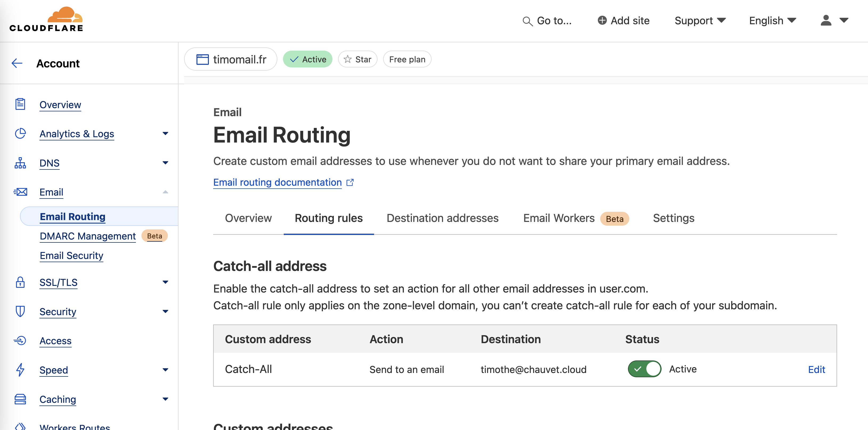Expand the Analytics & Logs section
This screenshot has width=868, height=430.
165,133
